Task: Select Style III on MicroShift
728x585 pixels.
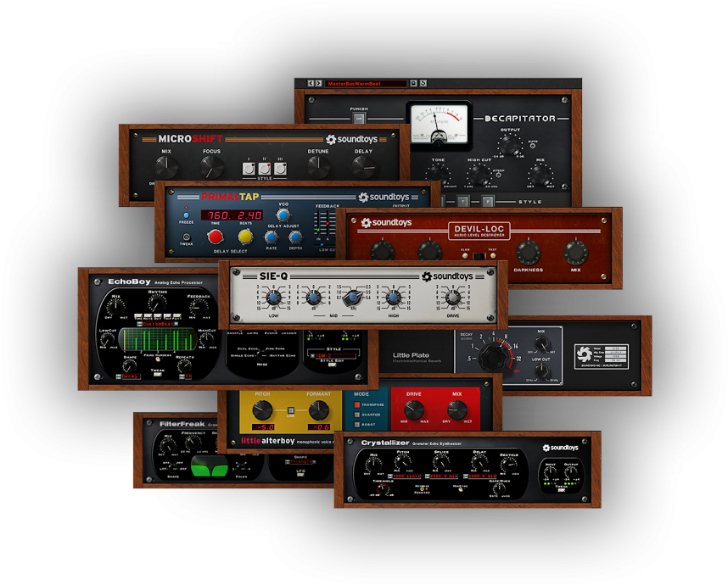Action: tap(280, 169)
